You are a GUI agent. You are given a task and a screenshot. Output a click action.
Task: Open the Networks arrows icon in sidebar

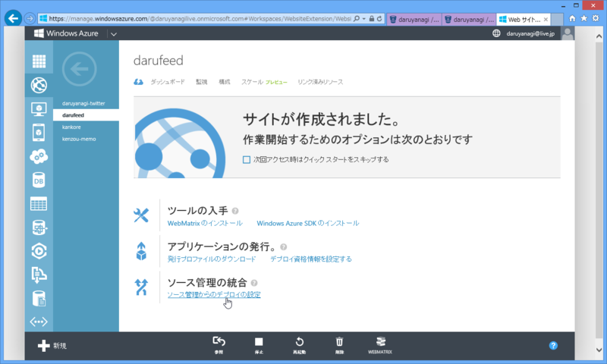[x=39, y=322]
